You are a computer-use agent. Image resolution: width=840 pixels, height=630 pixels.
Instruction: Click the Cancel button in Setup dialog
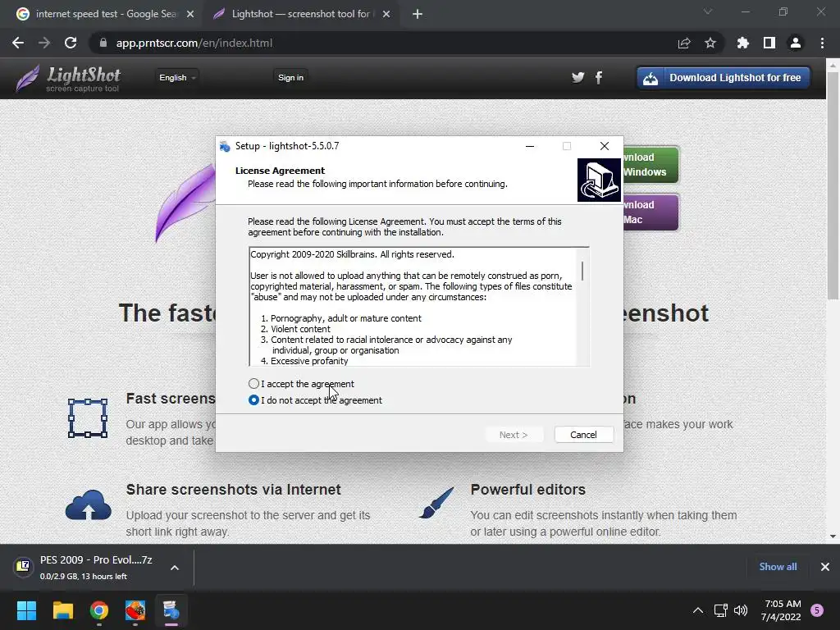[583, 435]
